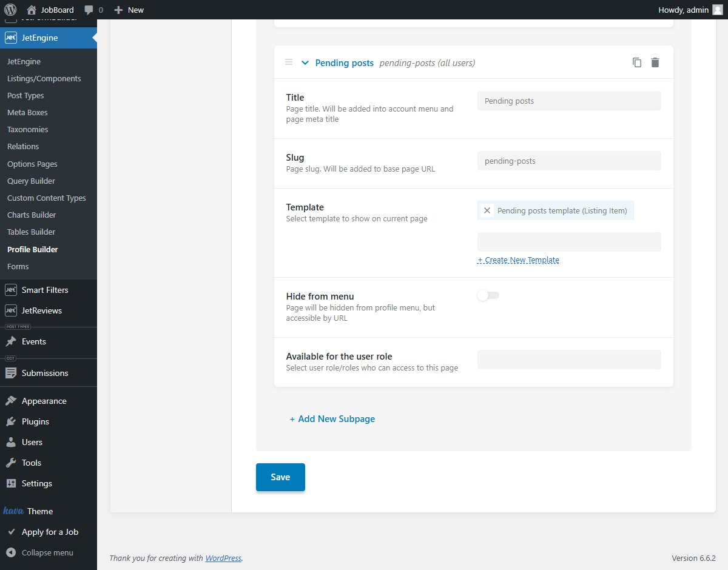
Task: Go to Meta Boxes
Action: [x=27, y=112]
